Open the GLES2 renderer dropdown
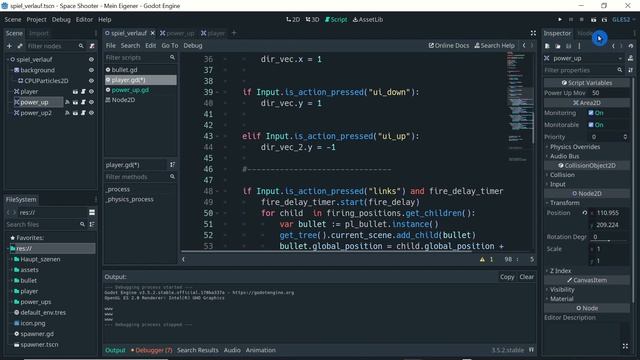The height and width of the screenshot is (360, 640). [x=624, y=20]
